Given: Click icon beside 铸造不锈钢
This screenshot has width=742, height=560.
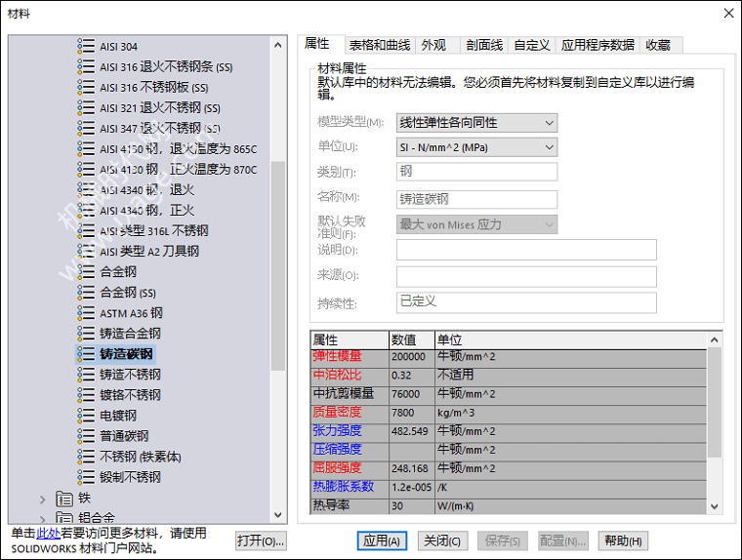Looking at the screenshot, I should coord(86,374).
